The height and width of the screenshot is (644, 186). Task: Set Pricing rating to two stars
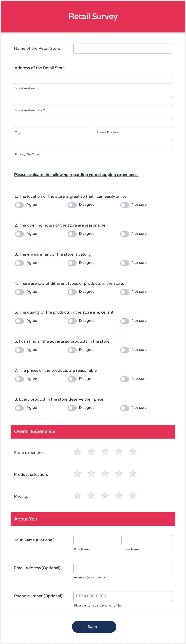91,495
